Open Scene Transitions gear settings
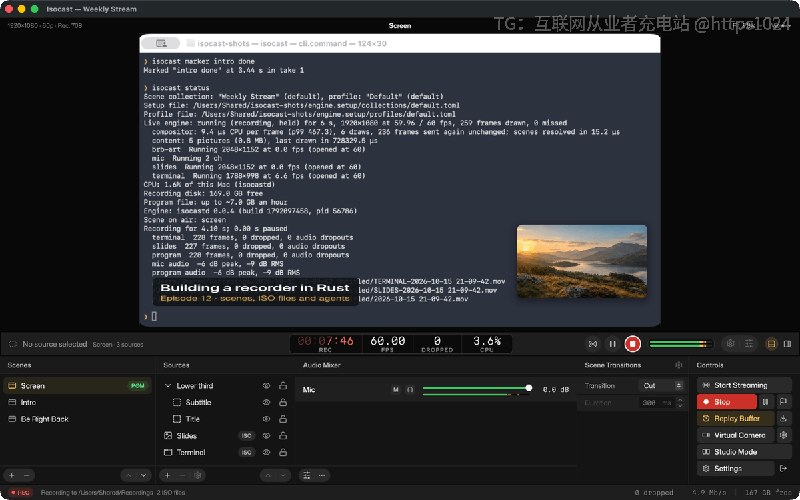Screen dimensions: 800x500 coord(678,365)
